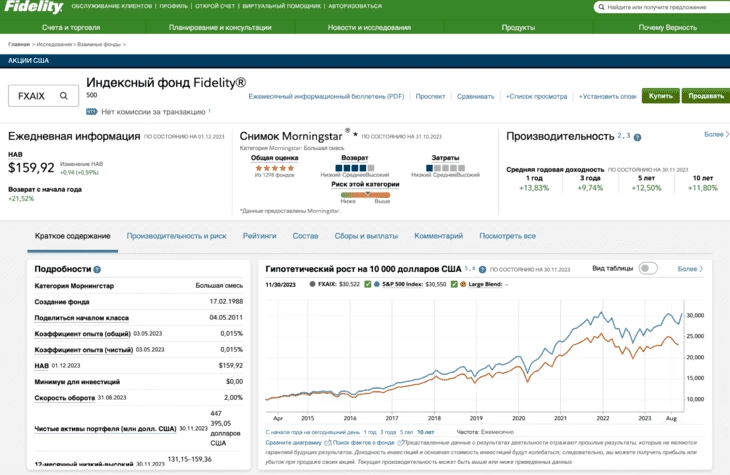This screenshot has height=475, width=730.
Task: Select the 5 лет chart range
Action: [406, 432]
